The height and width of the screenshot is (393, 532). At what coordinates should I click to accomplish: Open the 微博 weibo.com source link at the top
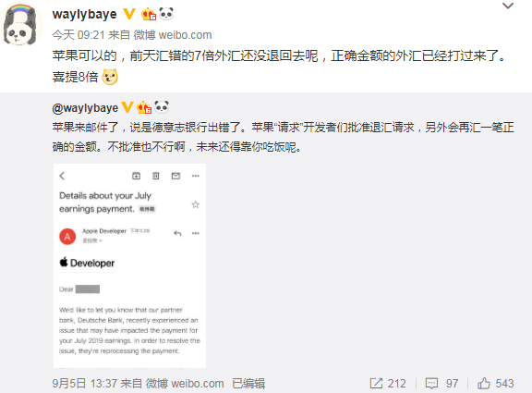click(x=173, y=35)
